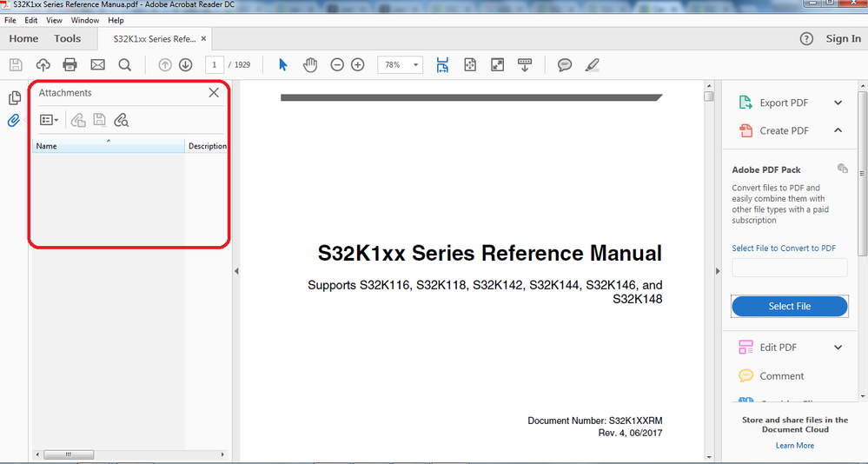Collapse the right tools pane arrow
Screen dimensions: 868x464
(718, 271)
